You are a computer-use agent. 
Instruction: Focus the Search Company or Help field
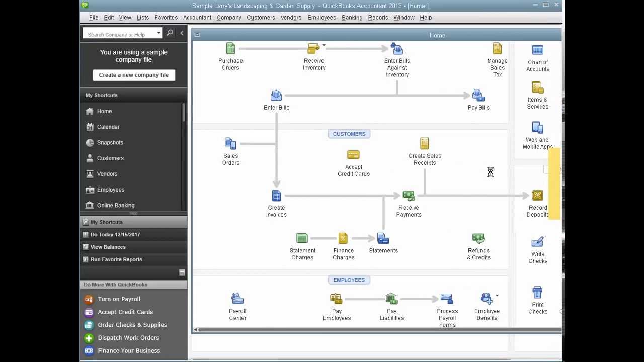coord(121,34)
